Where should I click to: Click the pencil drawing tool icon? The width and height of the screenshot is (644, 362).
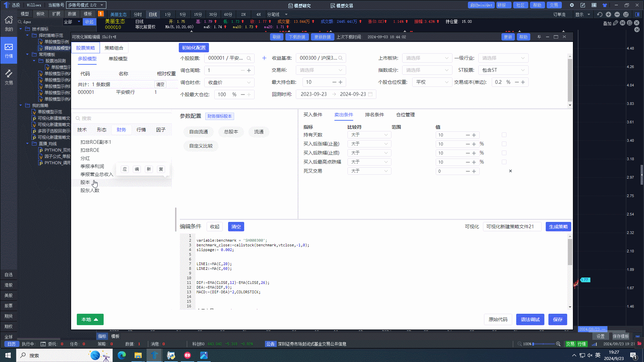(x=615, y=23)
